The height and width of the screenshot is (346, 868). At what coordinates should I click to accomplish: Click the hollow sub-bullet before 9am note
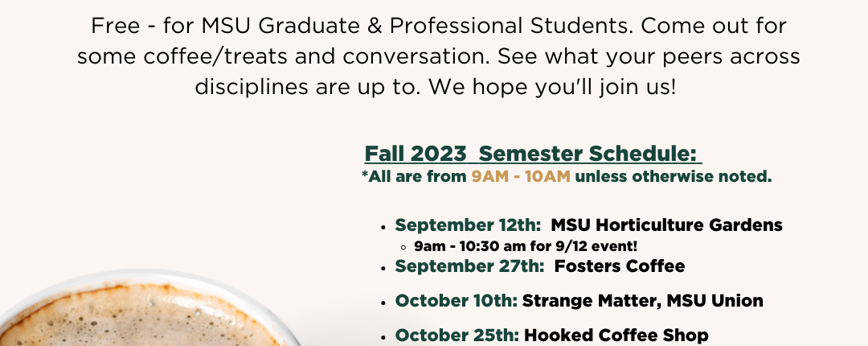(x=404, y=247)
